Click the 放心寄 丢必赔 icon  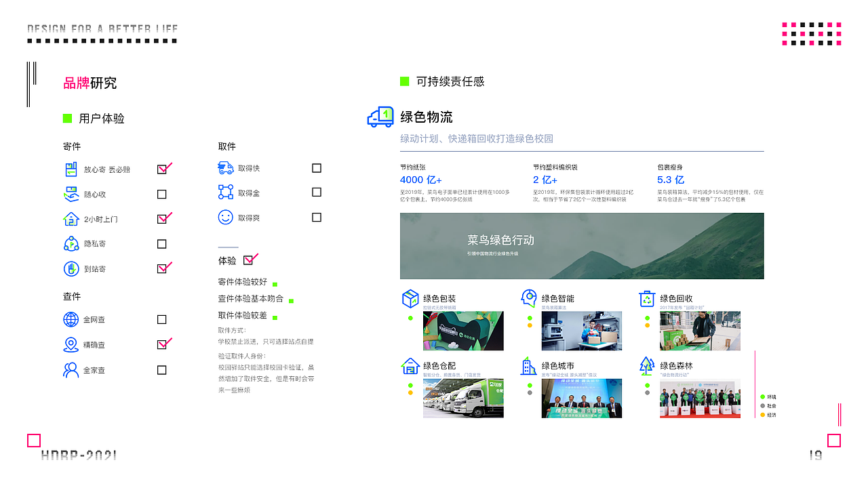point(71,169)
